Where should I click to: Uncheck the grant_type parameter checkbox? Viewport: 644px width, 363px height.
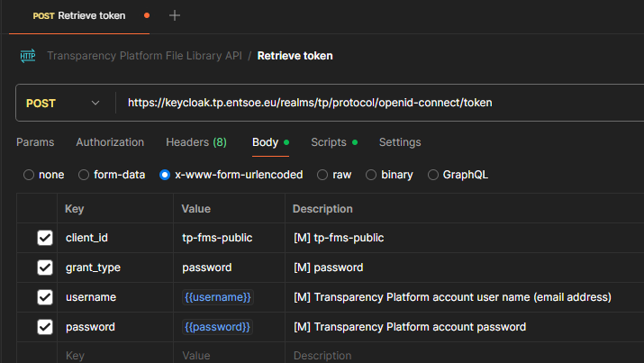45,268
